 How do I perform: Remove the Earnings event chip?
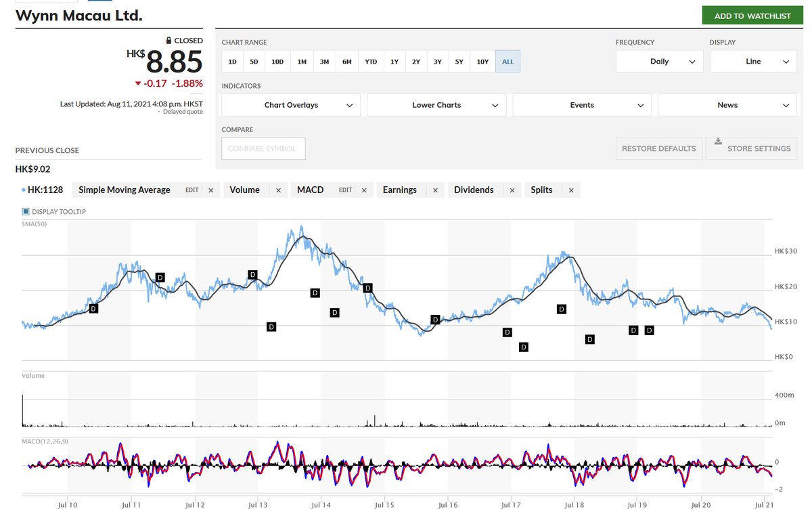435,190
